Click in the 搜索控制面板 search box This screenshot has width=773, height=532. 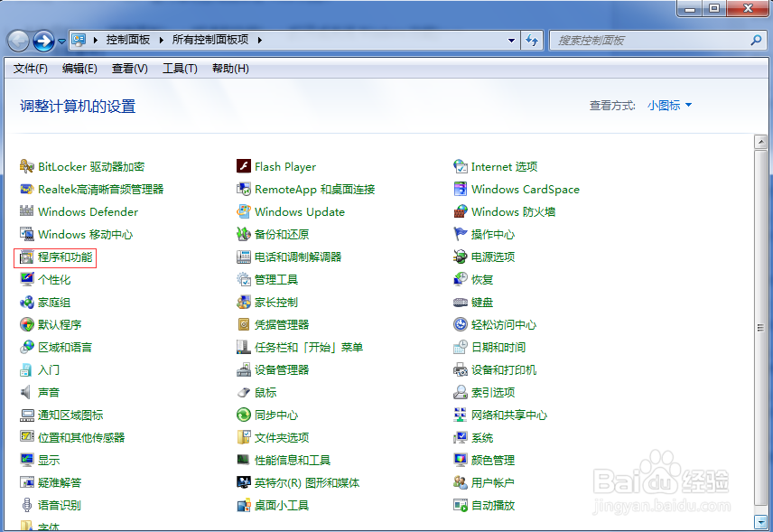coord(658,41)
